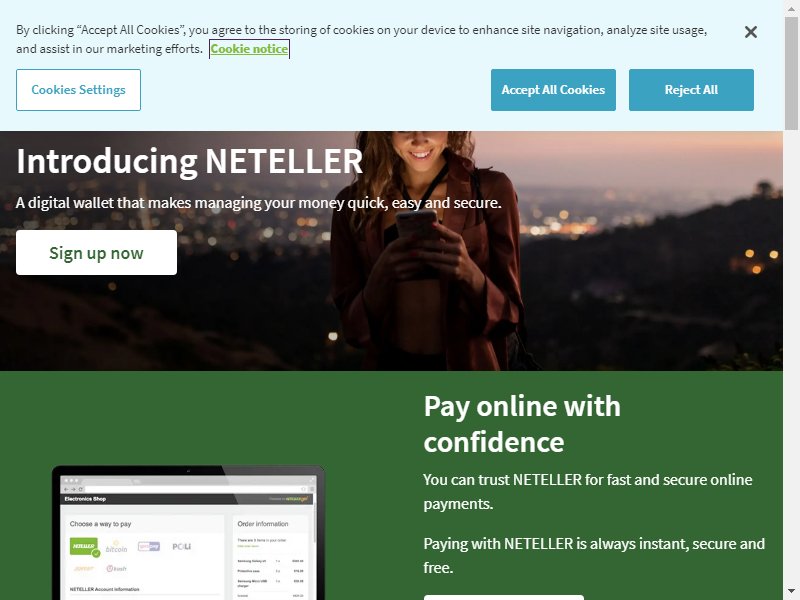
Task: Click the Electronics Shop header in the laptop image
Action: click(x=85, y=499)
